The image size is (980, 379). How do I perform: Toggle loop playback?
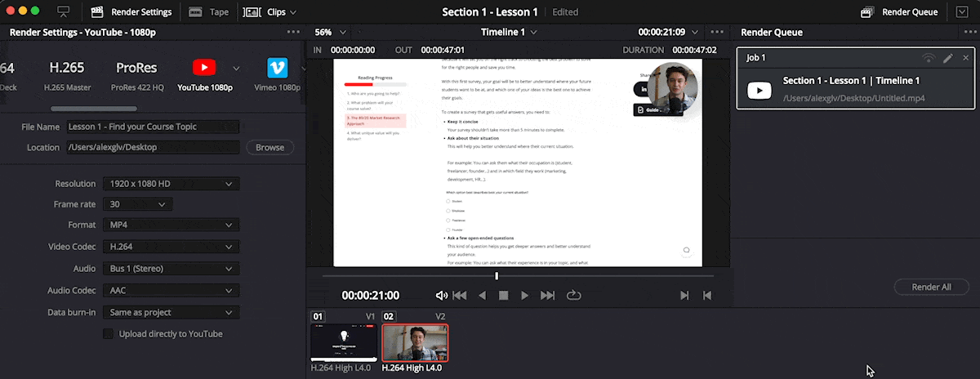[x=573, y=295]
